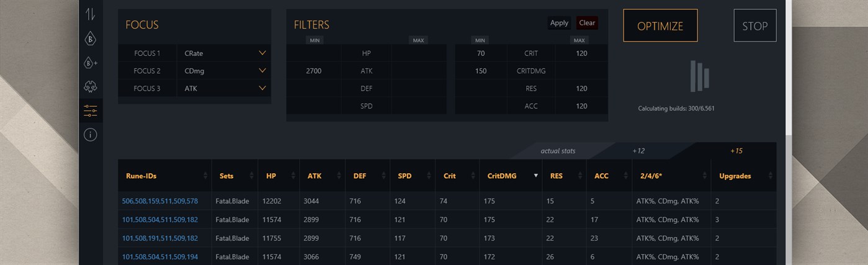Switch to the +12 tab
Viewport: 868px width, 265px height.
tap(639, 151)
